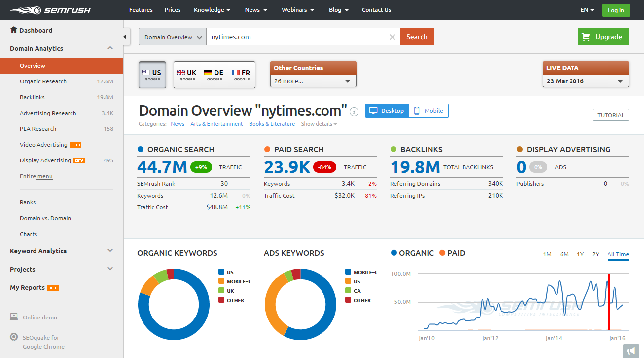Click the Online demo monitor icon
The height and width of the screenshot is (358, 644).
tap(14, 318)
